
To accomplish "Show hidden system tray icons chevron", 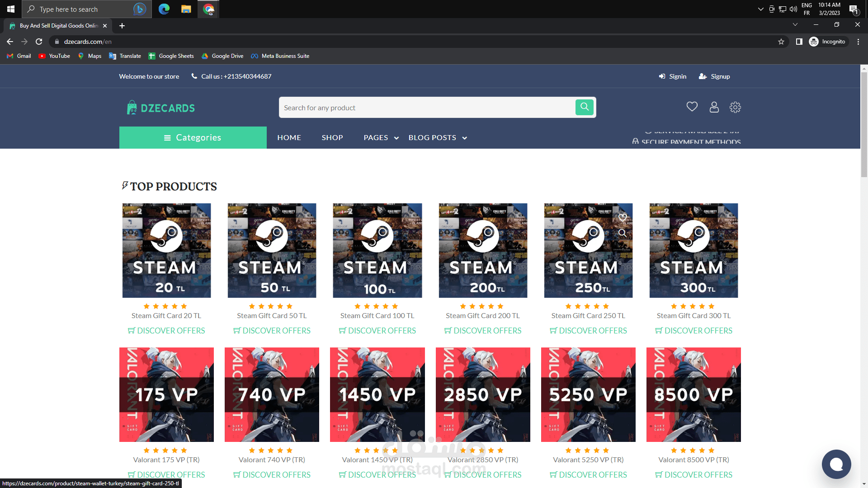I will point(760,9).
